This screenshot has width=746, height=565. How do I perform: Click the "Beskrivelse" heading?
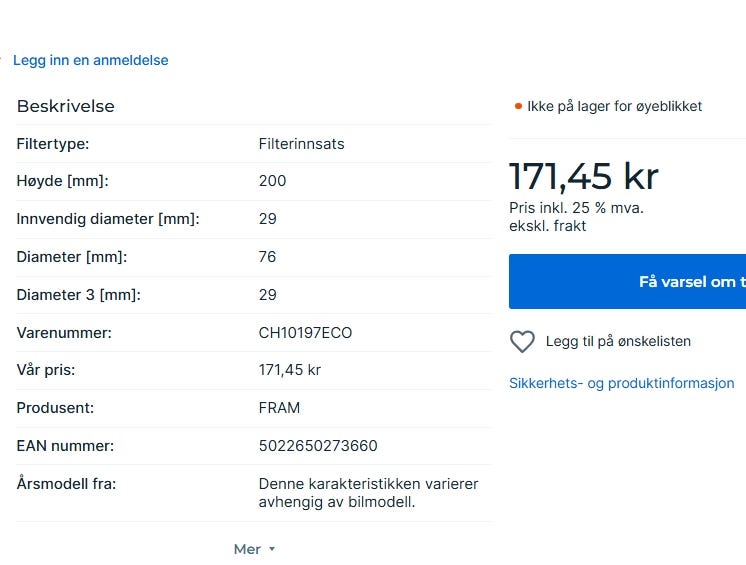pos(66,106)
